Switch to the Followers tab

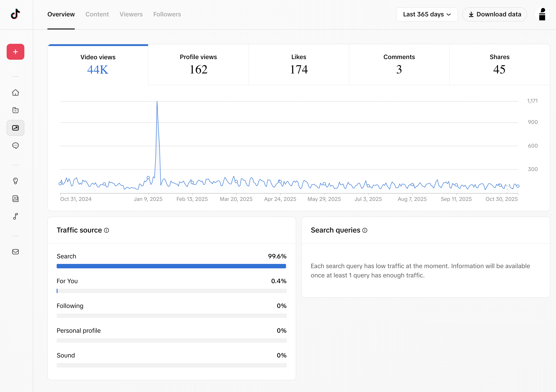167,14
